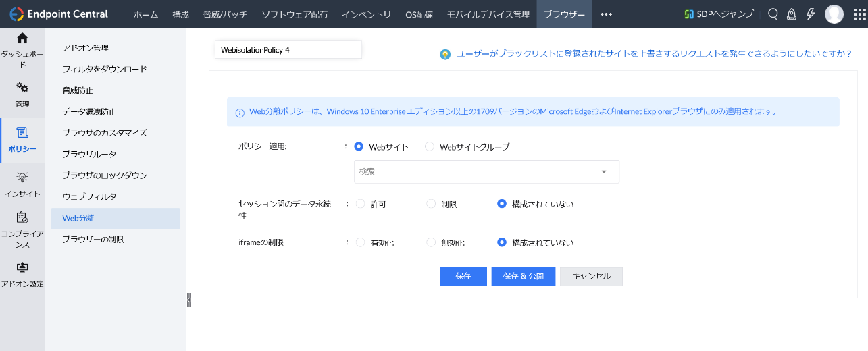Select the Webサイトグループ radio button
The image size is (868, 351).
pyautogui.click(x=430, y=146)
